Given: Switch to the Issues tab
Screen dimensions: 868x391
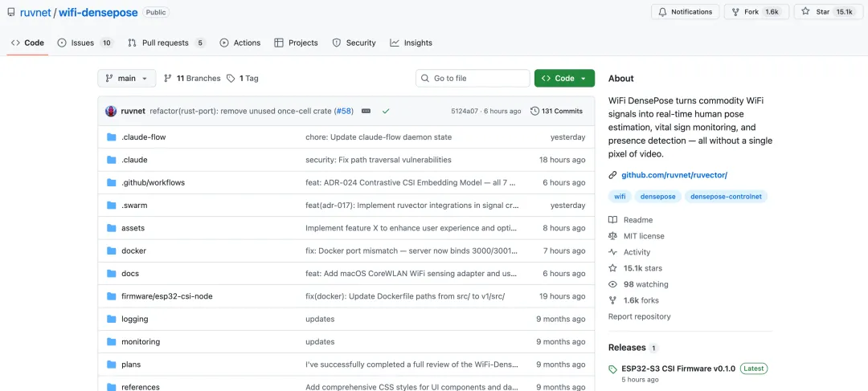Looking at the screenshot, I should tap(84, 43).
